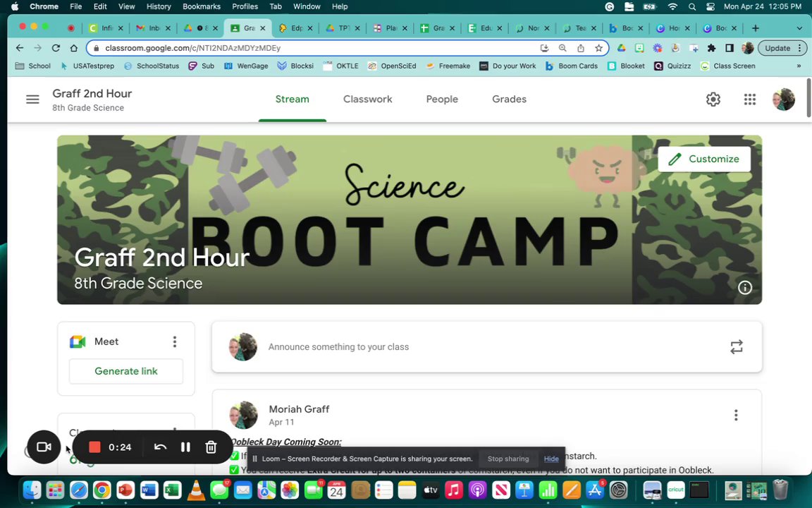Click the Hide link in sharing bar
Screen dimensions: 812x508
[x=551, y=459]
